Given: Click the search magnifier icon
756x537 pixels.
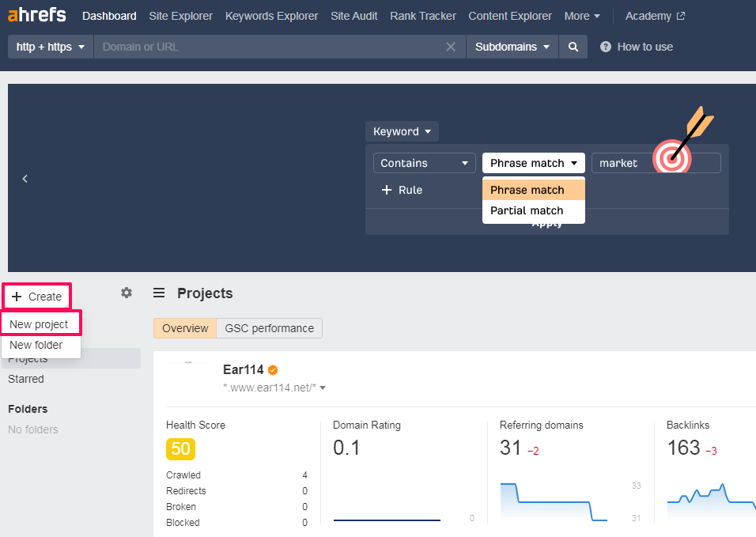Looking at the screenshot, I should pos(573,47).
